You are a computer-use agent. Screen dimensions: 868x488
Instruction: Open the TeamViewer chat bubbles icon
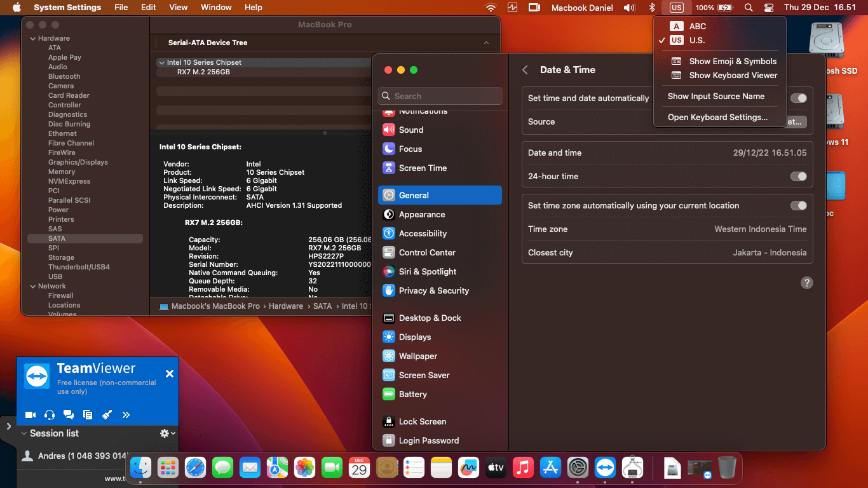tap(69, 415)
